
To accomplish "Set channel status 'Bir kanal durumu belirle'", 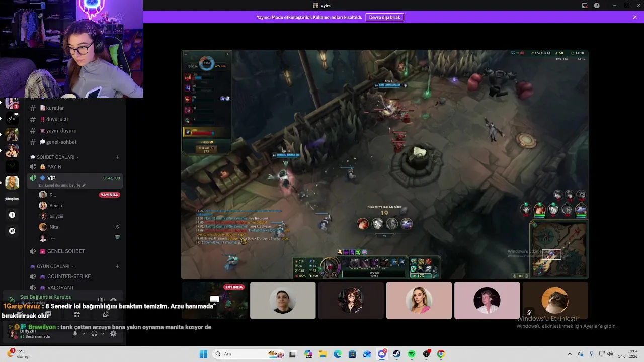I will pyautogui.click(x=62, y=185).
